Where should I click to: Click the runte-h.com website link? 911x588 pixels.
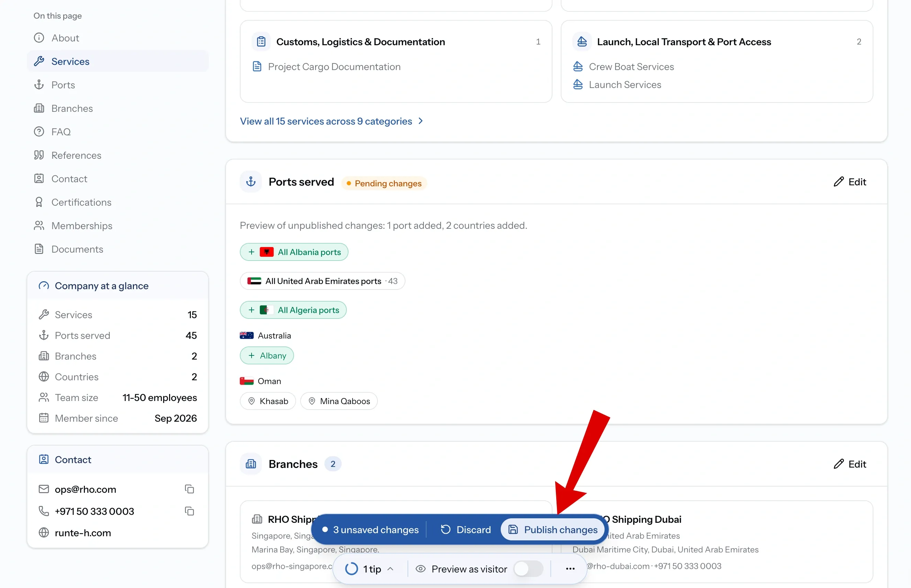coord(83,533)
